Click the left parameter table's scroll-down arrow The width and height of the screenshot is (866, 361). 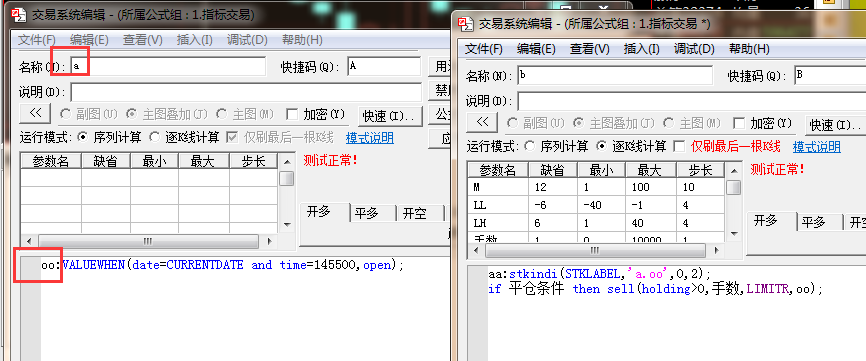[286, 225]
